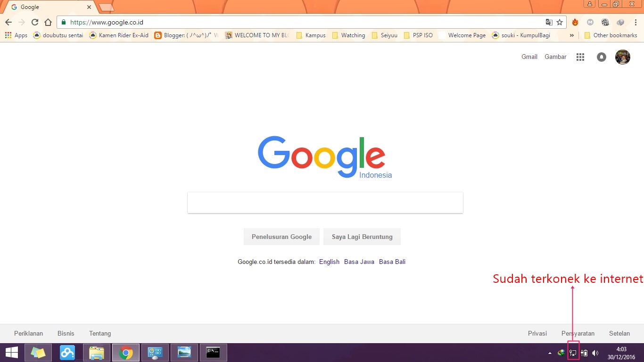Close the Google tab

click(89, 7)
